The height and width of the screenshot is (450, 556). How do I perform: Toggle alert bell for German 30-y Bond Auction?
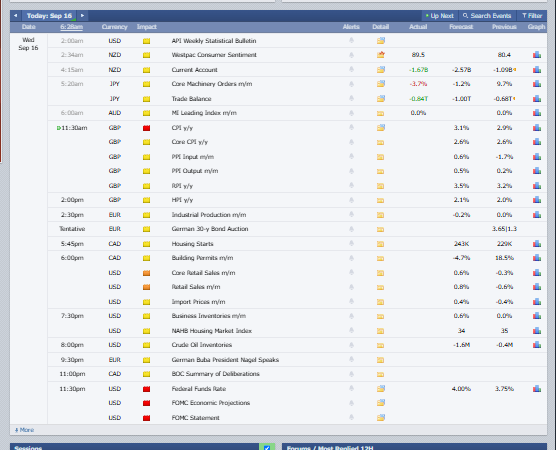coord(351,229)
